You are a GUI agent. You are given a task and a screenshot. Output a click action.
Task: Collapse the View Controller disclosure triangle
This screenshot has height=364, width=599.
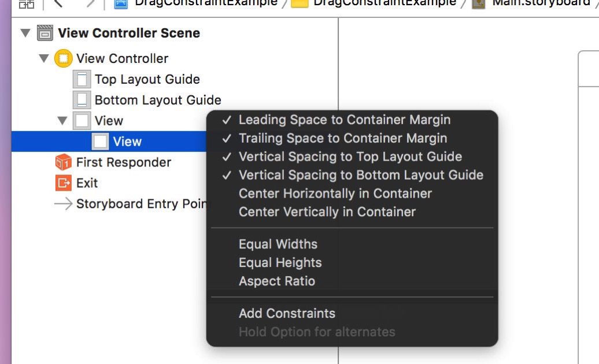[x=44, y=58]
